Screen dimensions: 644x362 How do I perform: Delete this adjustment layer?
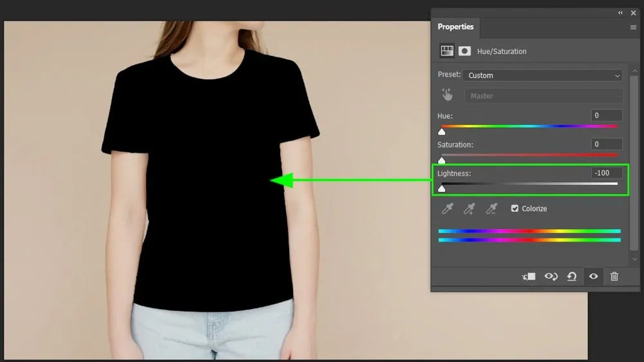(614, 276)
